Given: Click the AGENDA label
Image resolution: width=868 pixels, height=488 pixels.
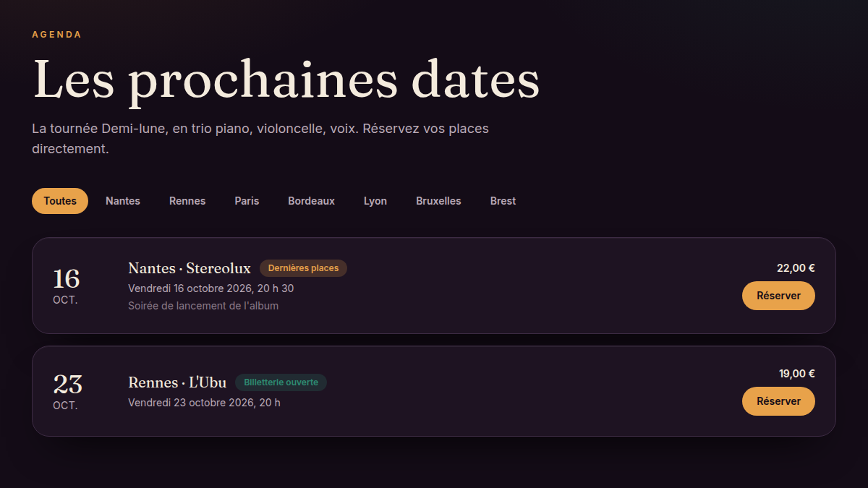Looking at the screenshot, I should click(56, 35).
